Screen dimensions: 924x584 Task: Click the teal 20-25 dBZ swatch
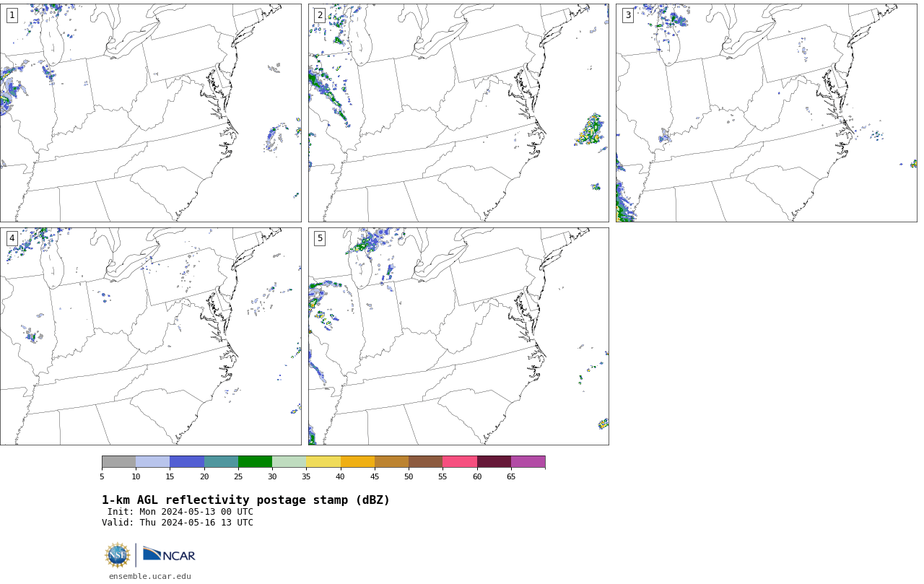(221, 462)
